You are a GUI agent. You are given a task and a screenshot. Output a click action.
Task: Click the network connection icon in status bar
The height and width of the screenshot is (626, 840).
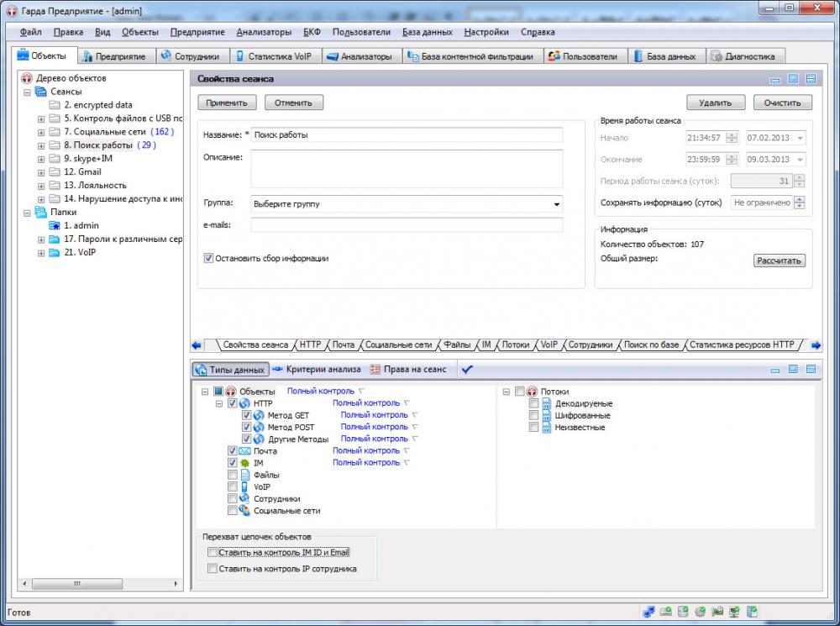tap(648, 612)
